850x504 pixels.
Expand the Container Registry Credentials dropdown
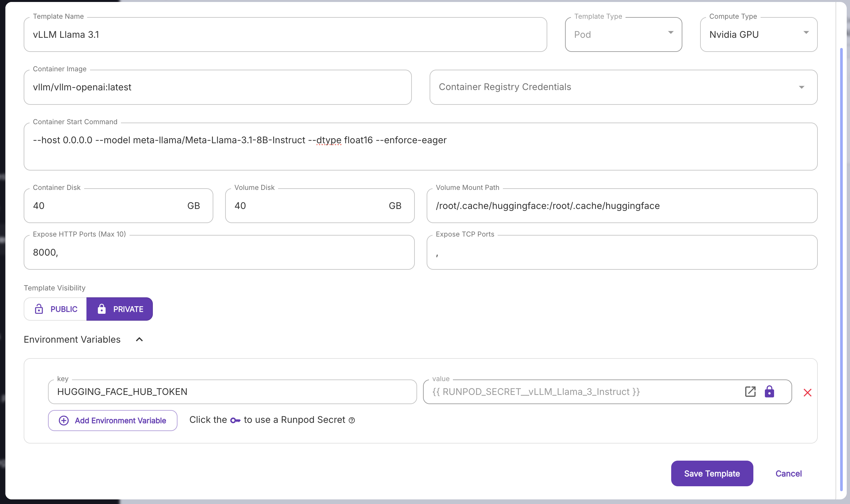coord(623,87)
